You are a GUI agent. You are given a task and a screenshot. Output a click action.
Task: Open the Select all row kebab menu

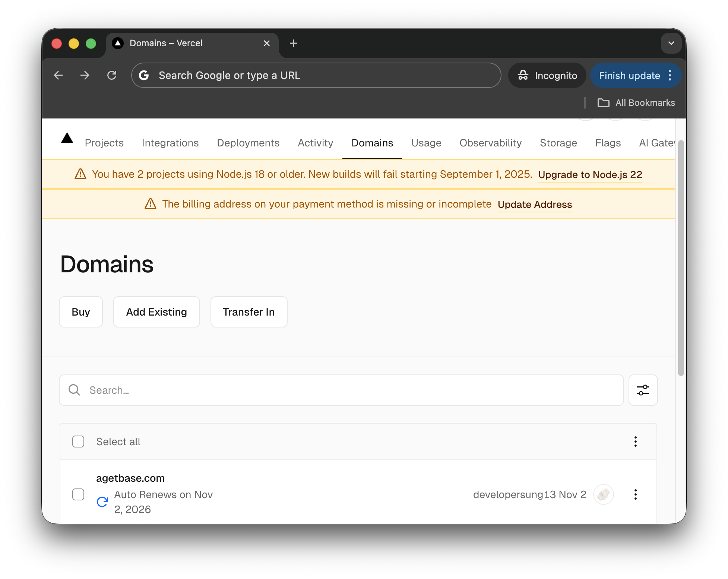pos(635,442)
